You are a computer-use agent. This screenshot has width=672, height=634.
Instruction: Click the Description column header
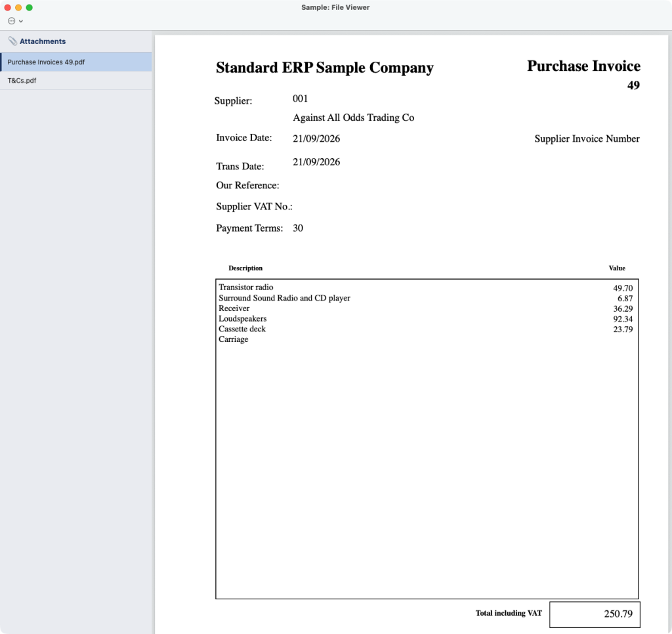(245, 268)
